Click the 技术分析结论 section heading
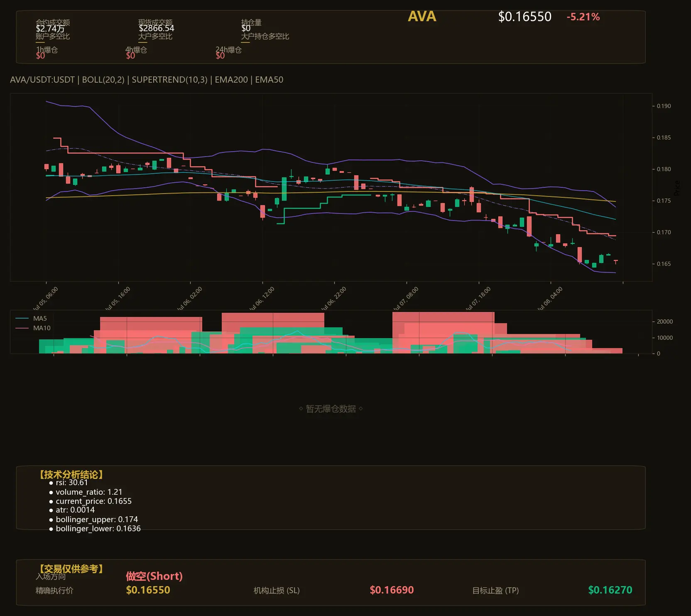Viewport: 691px width, 616px height. point(71,475)
